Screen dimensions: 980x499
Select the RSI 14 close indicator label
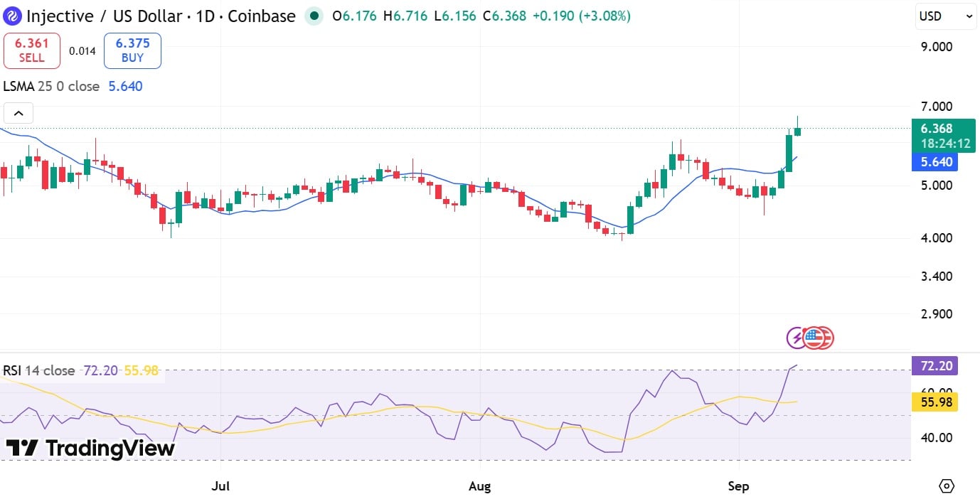[x=39, y=371]
